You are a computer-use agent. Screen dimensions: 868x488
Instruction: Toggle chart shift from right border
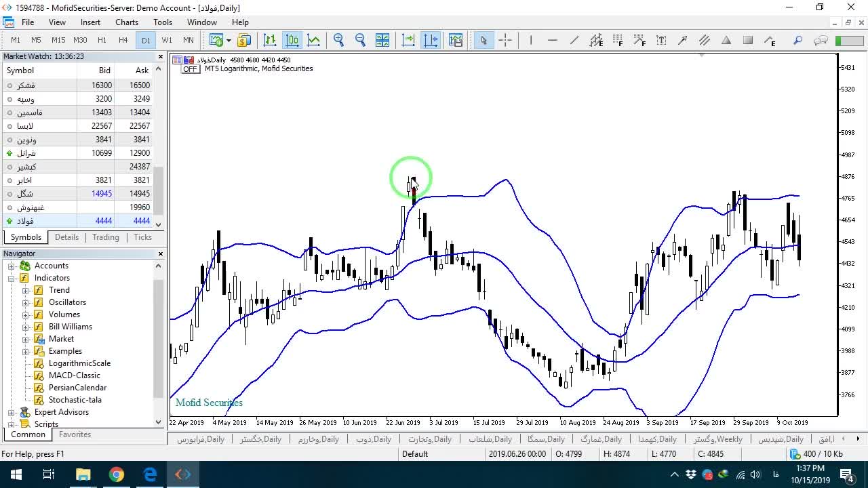431,40
